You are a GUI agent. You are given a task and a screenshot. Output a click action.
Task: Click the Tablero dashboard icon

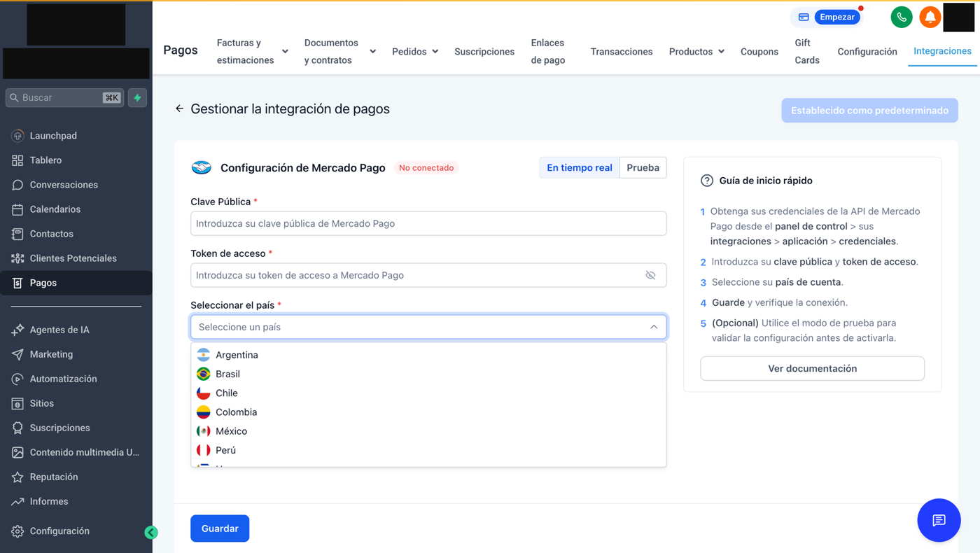pos(17,160)
